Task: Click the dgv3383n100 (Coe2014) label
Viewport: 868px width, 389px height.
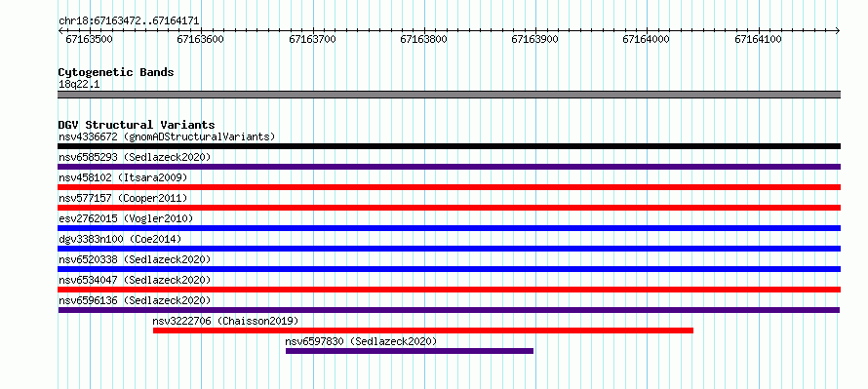Action: (120, 239)
